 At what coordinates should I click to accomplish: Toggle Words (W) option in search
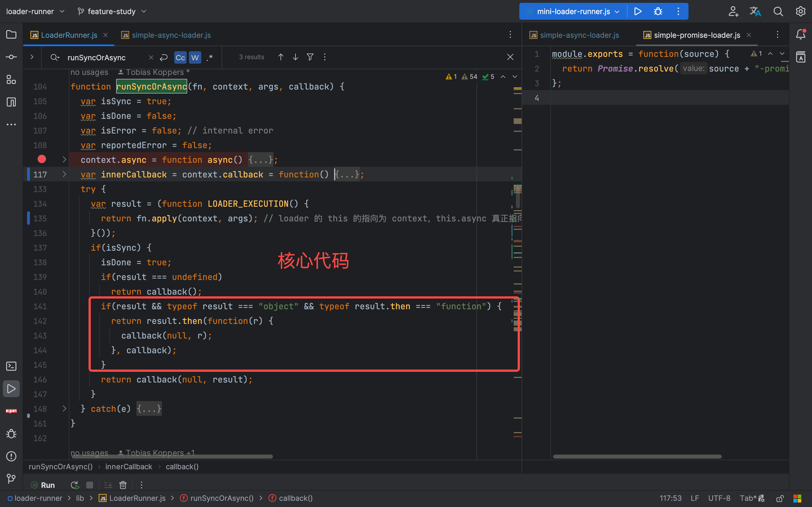(x=195, y=57)
